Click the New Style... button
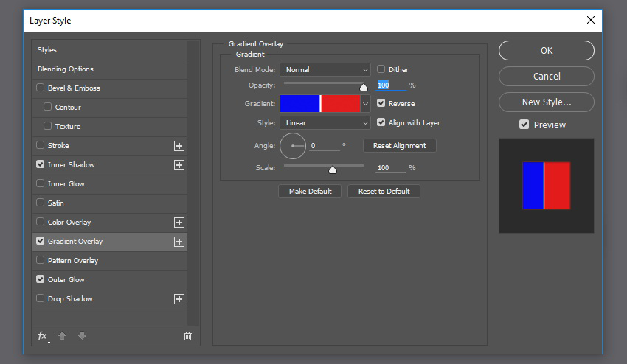 (x=546, y=102)
